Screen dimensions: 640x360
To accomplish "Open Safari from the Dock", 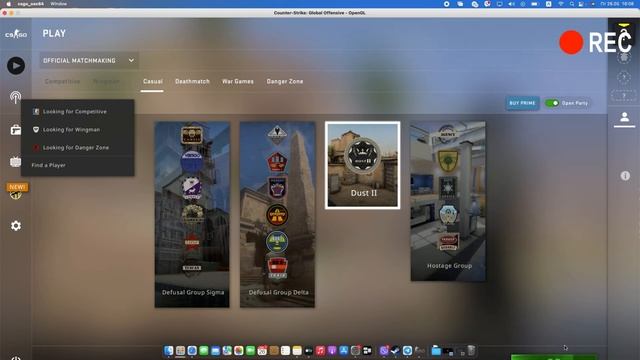I will pyautogui.click(x=192, y=351).
